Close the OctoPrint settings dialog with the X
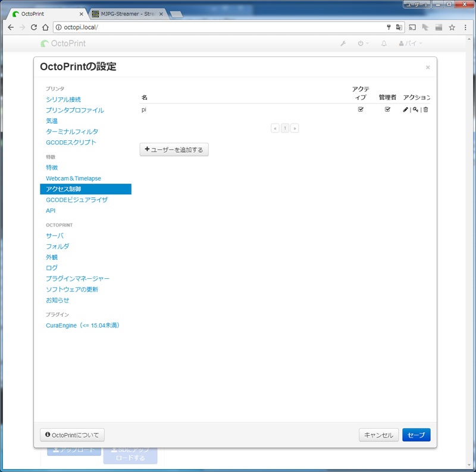The width and height of the screenshot is (476, 472). (428, 67)
